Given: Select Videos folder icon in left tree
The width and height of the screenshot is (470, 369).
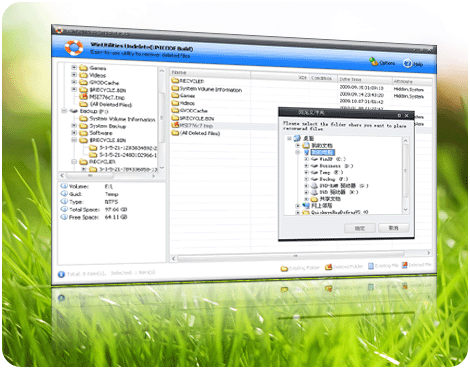Looking at the screenshot, I should (83, 75).
